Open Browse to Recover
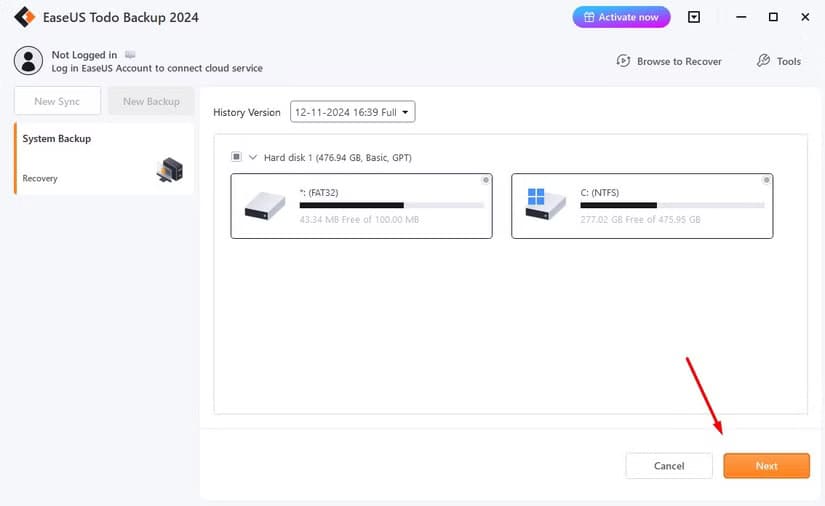825x506 pixels. 669,61
